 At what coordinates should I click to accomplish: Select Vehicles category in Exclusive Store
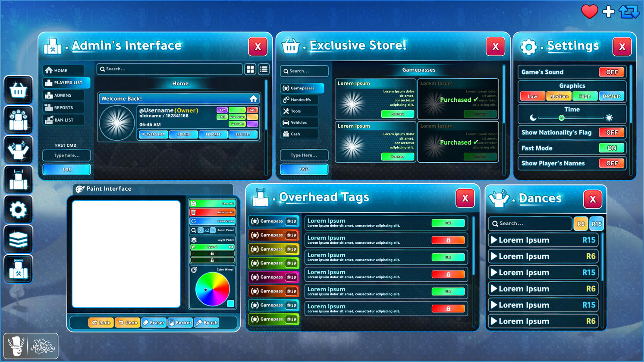coord(300,123)
